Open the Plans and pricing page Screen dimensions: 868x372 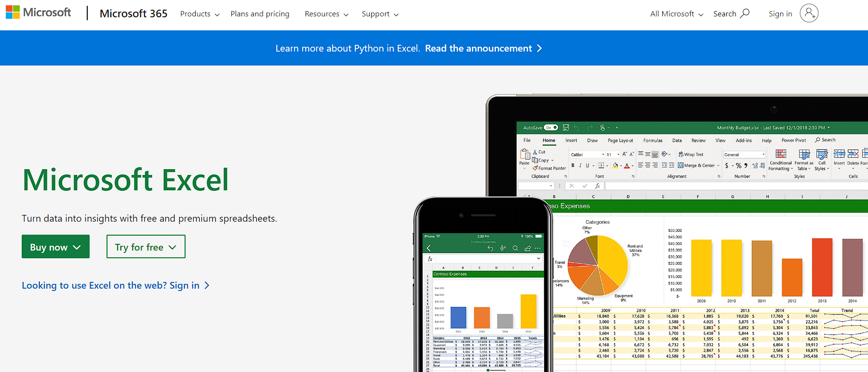click(260, 14)
